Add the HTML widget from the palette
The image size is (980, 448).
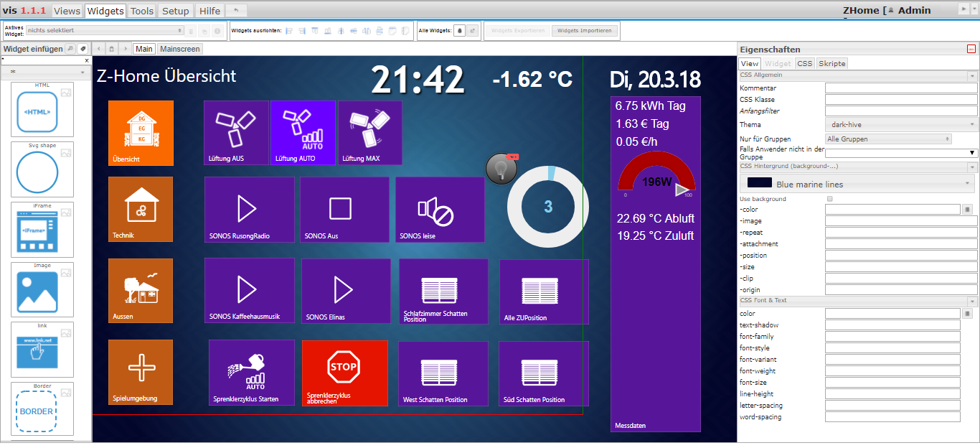[42, 109]
